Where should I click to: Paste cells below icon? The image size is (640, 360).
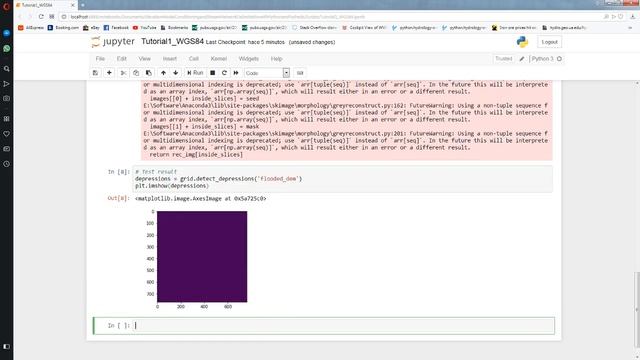click(149, 73)
